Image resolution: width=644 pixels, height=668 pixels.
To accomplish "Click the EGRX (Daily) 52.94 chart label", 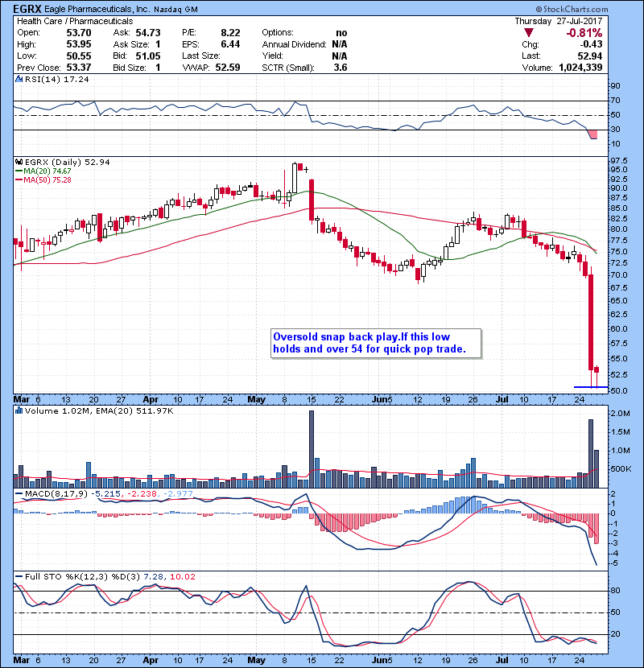I will coord(68,163).
